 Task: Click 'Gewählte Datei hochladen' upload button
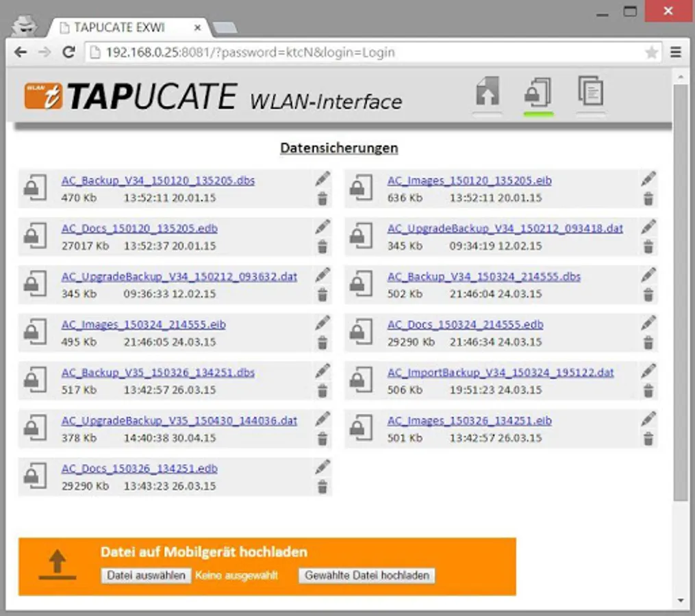(366, 575)
